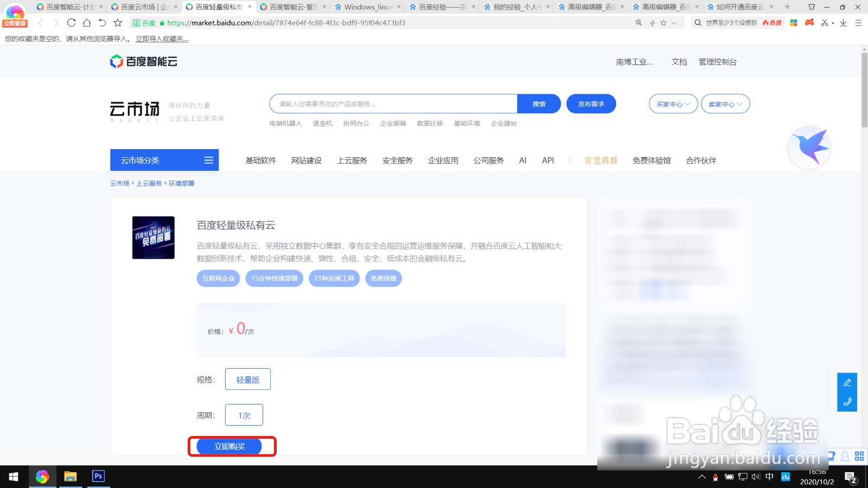Viewport: 868px width, 488px height.
Task: Go to browser home page icon
Action: click(x=87, y=23)
